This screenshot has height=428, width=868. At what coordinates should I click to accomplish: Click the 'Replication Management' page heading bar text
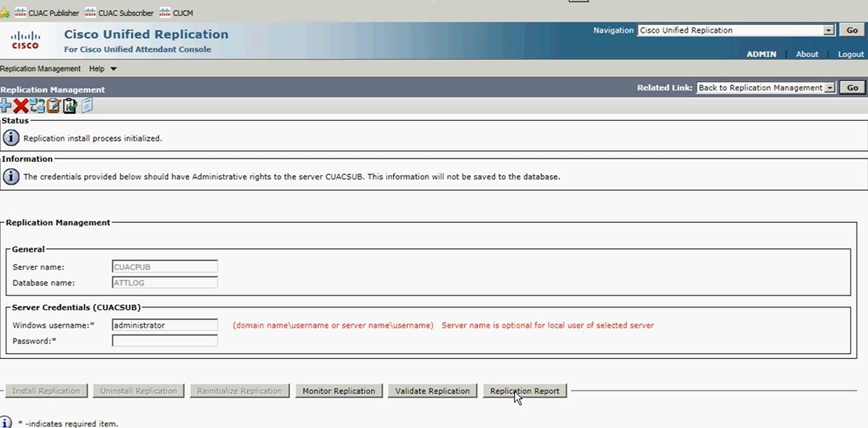pyautogui.click(x=53, y=89)
